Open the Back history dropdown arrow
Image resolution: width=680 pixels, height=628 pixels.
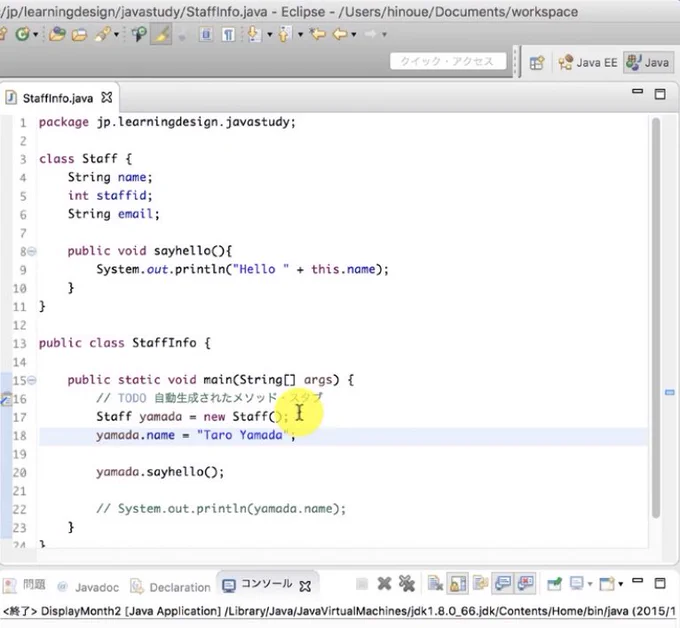354,34
